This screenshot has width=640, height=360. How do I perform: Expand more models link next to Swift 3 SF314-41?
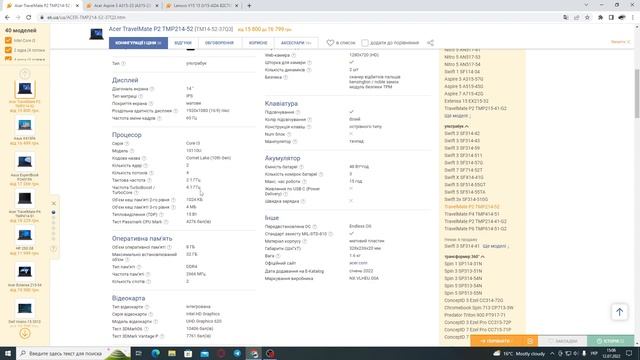tap(496, 246)
